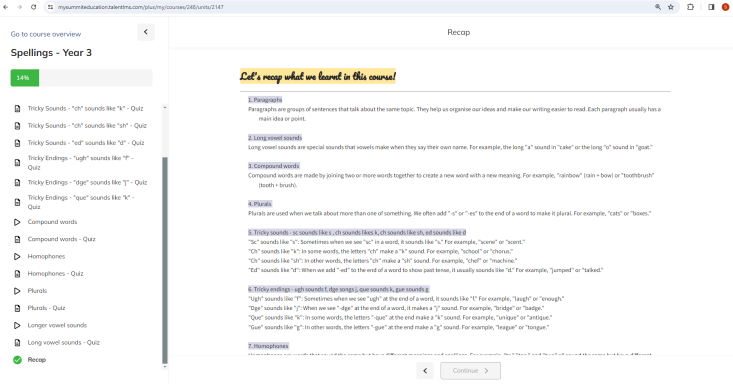Reload the page using browser refresh icon
The width and height of the screenshot is (733, 384).
tap(34, 7)
